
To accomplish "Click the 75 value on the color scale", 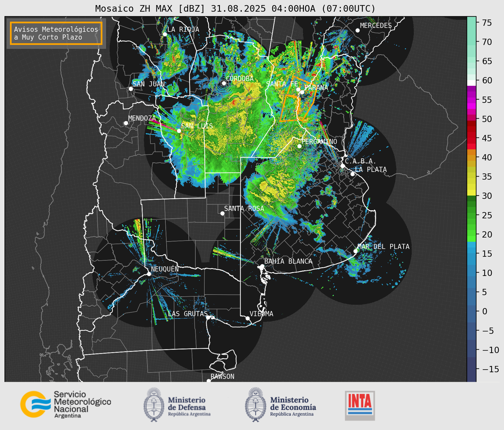I will coord(487,23).
